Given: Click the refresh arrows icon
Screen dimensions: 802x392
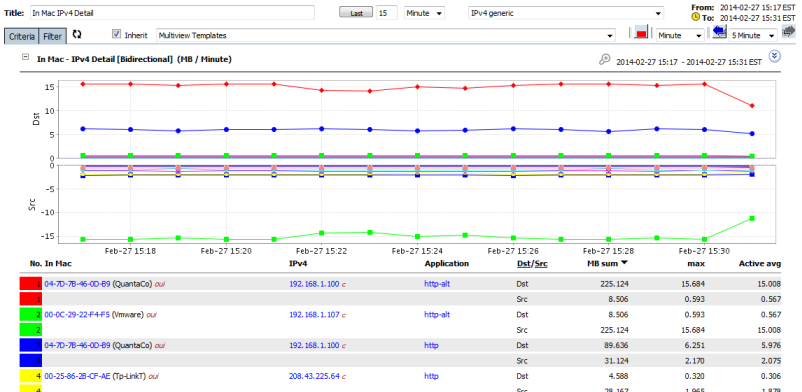Looking at the screenshot, I should (x=77, y=35).
